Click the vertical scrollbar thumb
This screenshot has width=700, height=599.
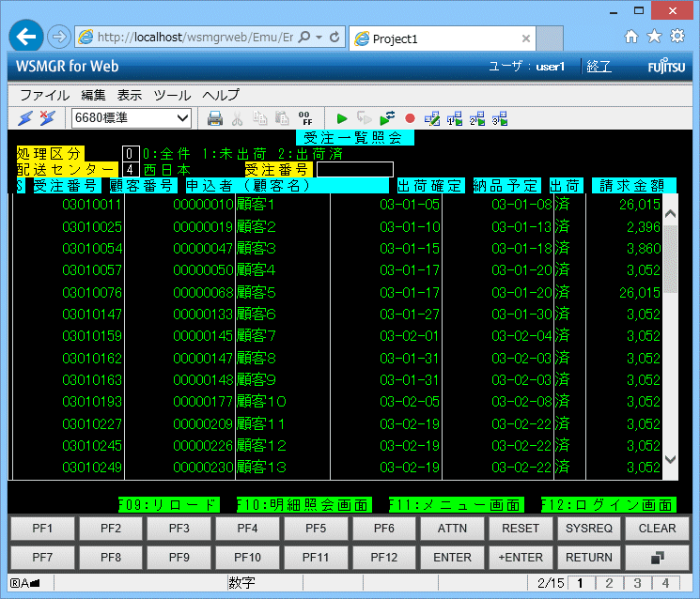point(670,259)
